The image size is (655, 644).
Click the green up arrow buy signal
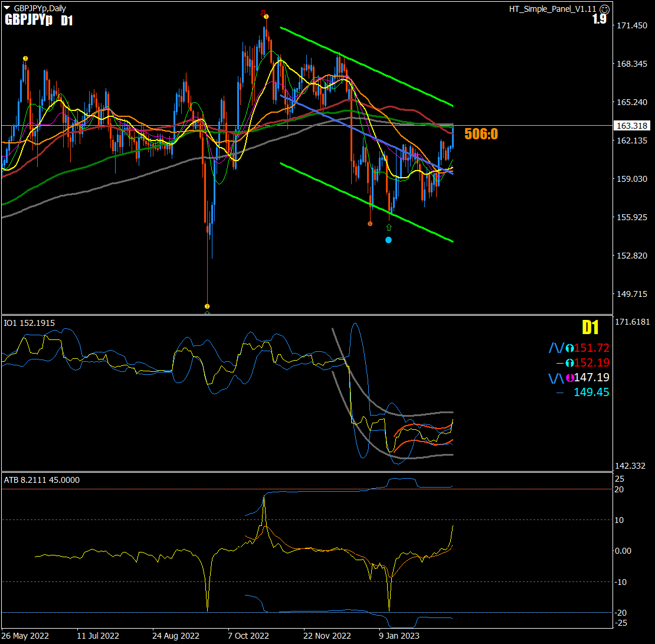pyautogui.click(x=388, y=227)
